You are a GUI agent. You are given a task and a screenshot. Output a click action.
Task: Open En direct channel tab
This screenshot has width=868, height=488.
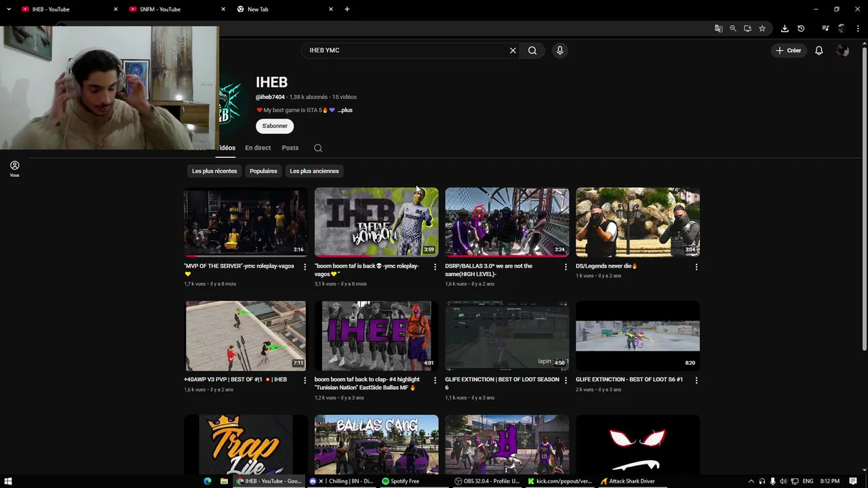(x=258, y=148)
